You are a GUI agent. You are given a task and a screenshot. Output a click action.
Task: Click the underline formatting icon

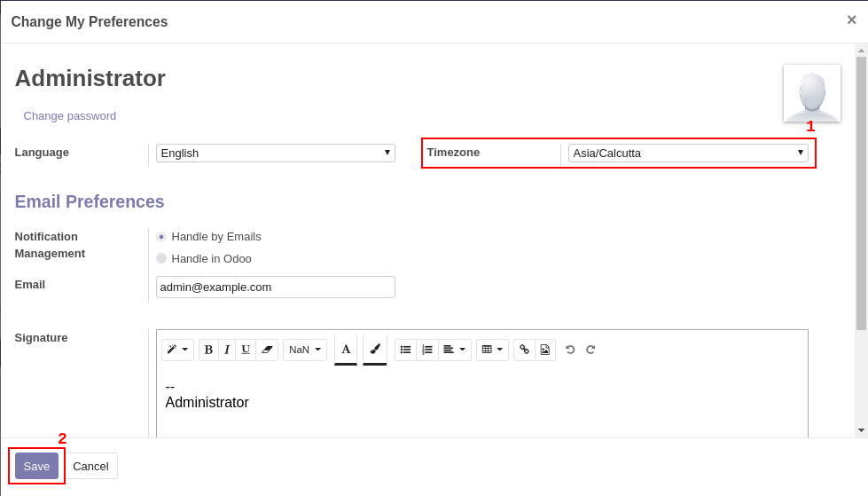tap(246, 350)
